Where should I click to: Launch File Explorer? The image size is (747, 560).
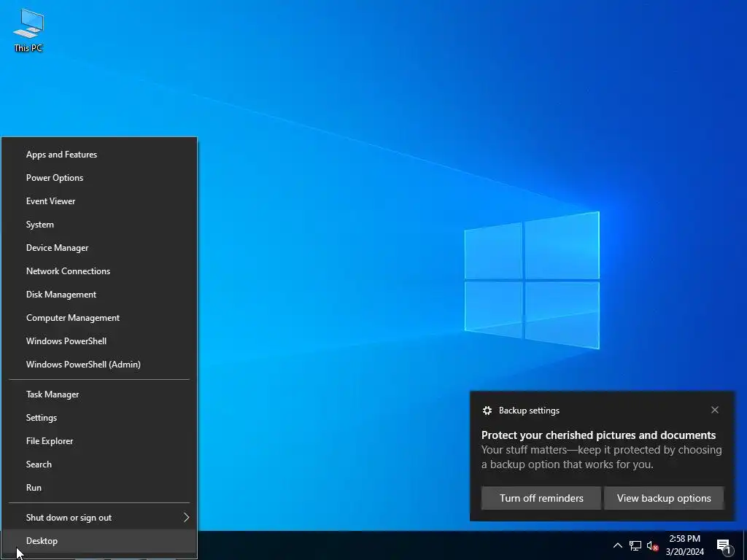point(99,441)
